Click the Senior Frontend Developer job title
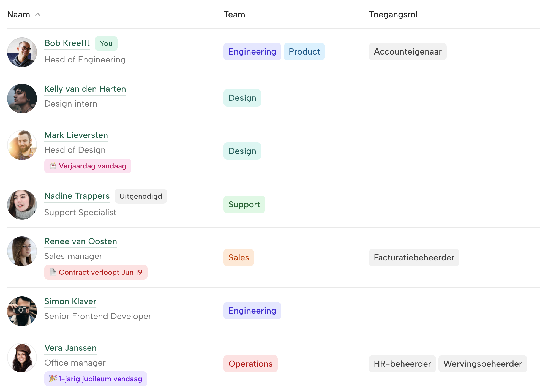 coord(98,316)
